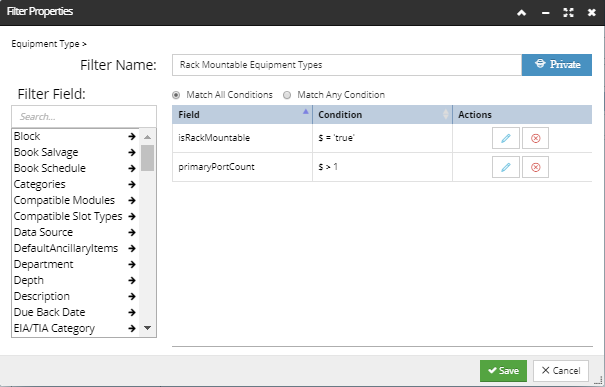Image resolution: width=605 pixels, height=387 pixels.
Task: Add Compatible Modules field via its arrow
Action: tap(132, 200)
